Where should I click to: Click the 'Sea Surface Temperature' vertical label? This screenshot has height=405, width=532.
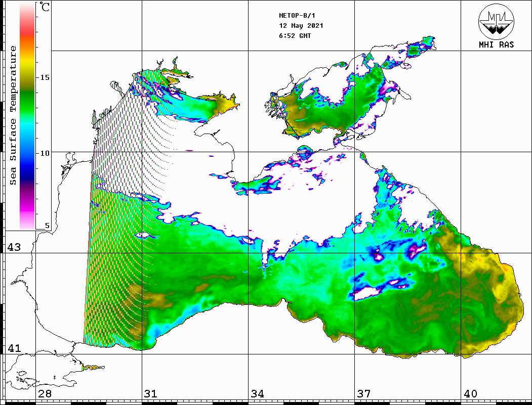(x=13, y=116)
